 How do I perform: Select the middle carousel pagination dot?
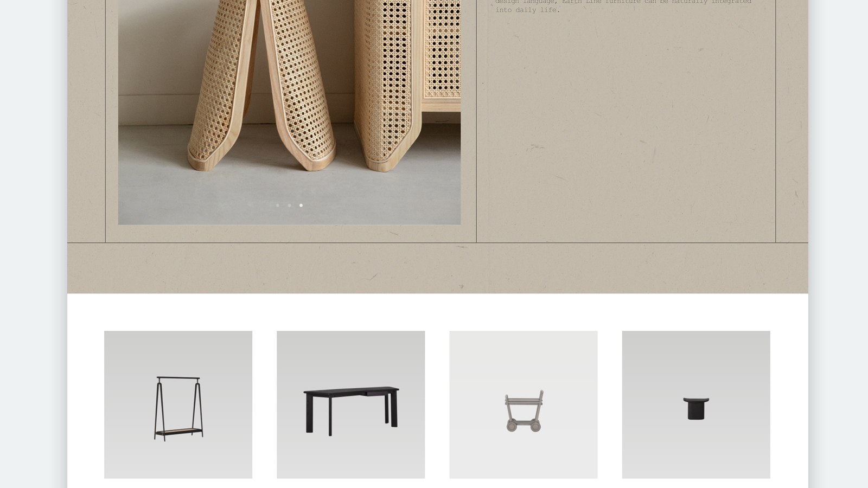tap(289, 206)
